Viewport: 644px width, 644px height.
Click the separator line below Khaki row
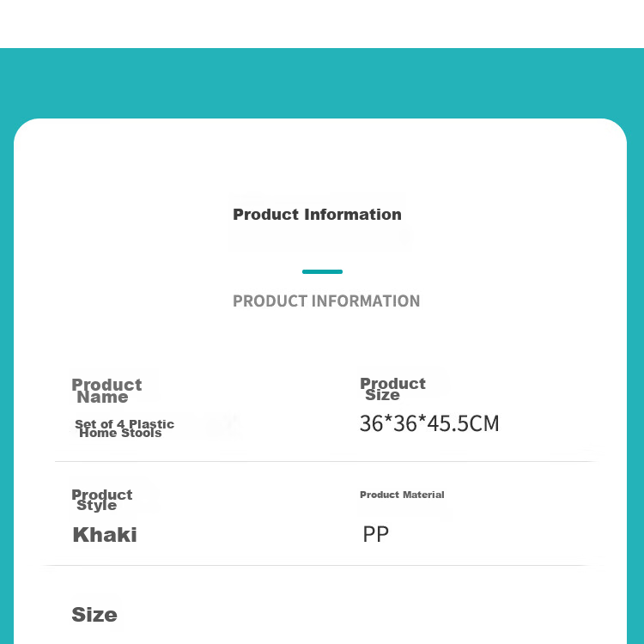tap(316, 565)
